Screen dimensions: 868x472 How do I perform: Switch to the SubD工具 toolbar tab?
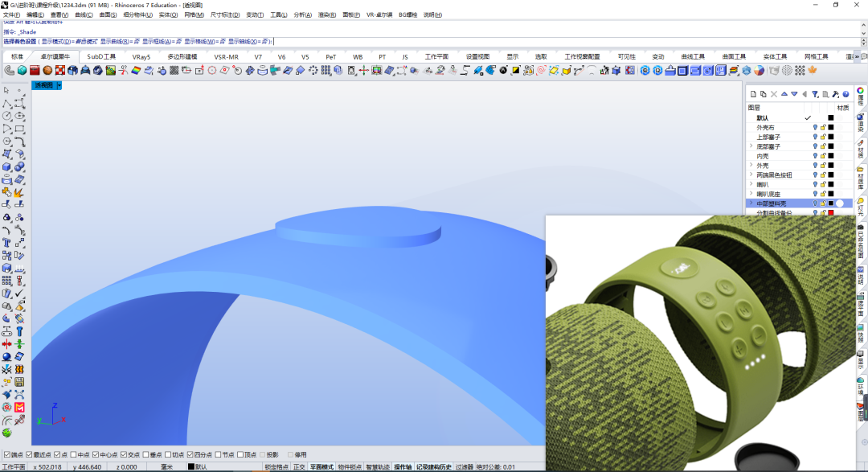101,56
